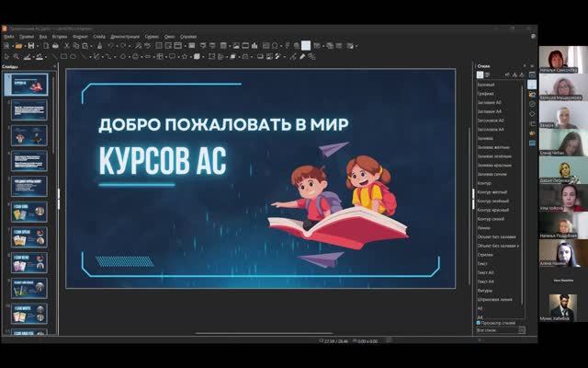Open the folder icon in the standard toolbar
Screen dimensions: 588x368
pos(18,46)
